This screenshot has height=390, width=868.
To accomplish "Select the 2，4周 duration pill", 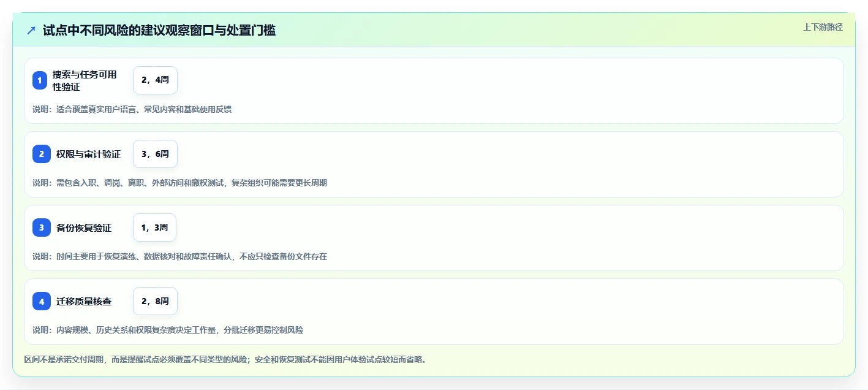I will point(155,80).
